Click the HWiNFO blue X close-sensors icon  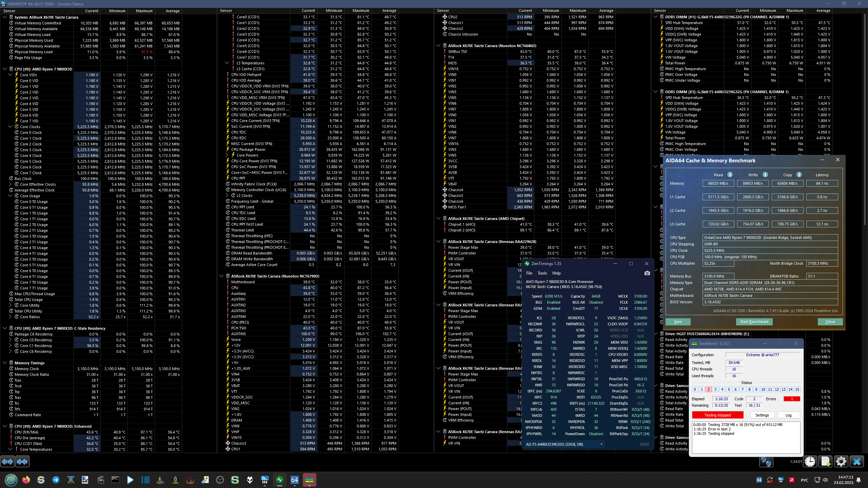coord(857,462)
